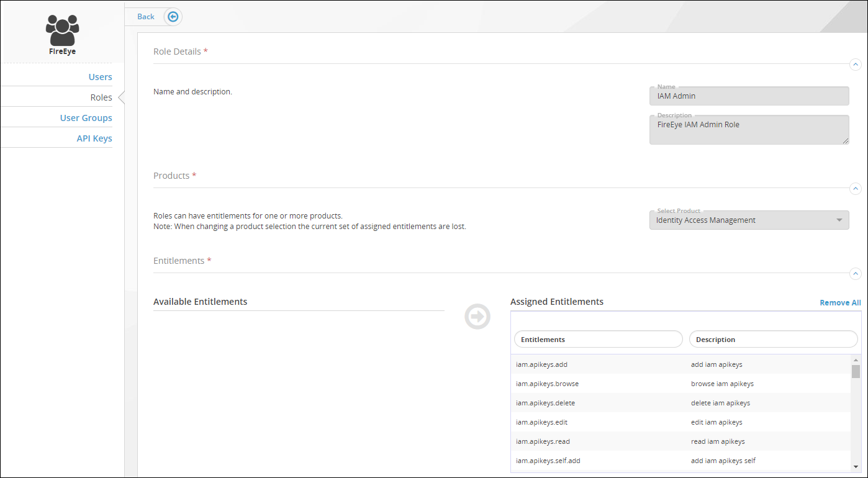Click the Description text area
Viewport: 868px width, 478px height.
coord(749,130)
